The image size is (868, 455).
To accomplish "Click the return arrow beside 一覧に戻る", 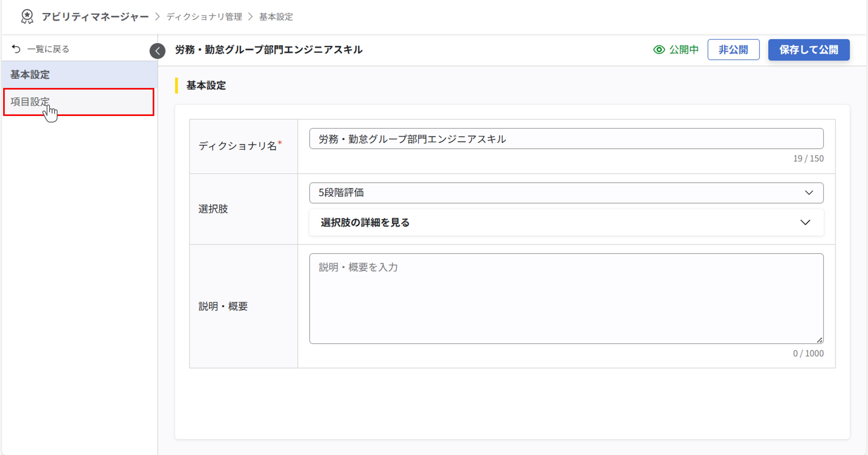I will click(15, 49).
